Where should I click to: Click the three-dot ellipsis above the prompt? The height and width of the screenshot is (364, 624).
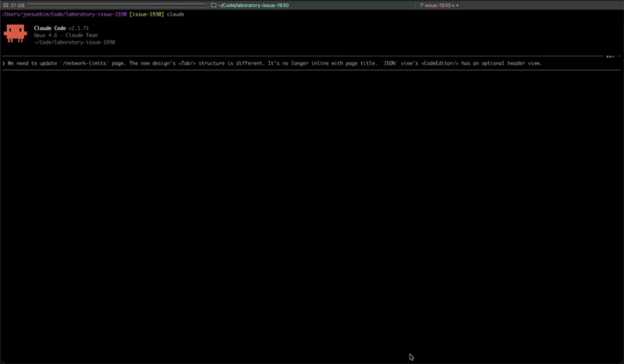coord(610,56)
